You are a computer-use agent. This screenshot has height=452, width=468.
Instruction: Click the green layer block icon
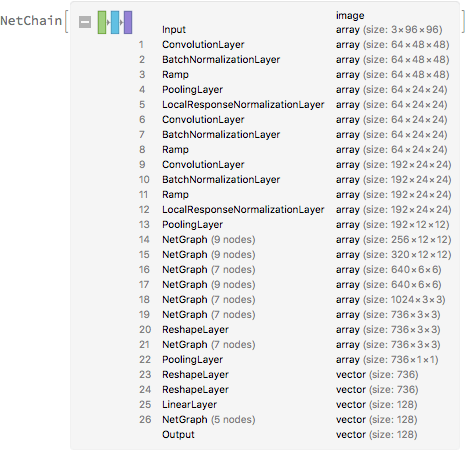pyautogui.click(x=102, y=23)
